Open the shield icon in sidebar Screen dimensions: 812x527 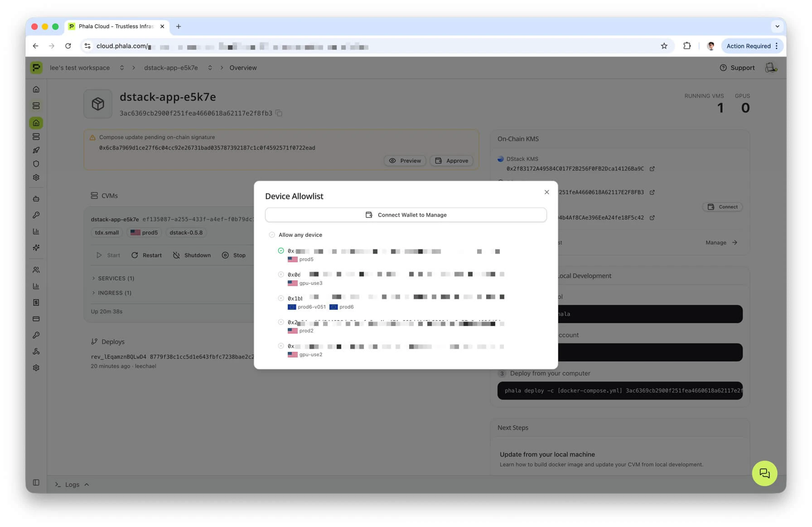36,164
